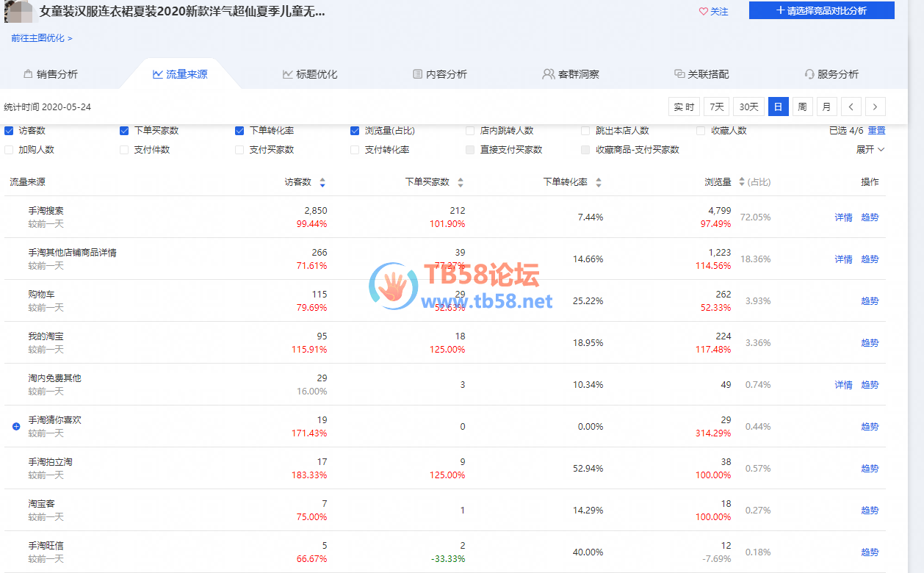The width and height of the screenshot is (924, 573).
Task: Uncheck the 下单买家数 checkbox
Action: [x=124, y=131]
